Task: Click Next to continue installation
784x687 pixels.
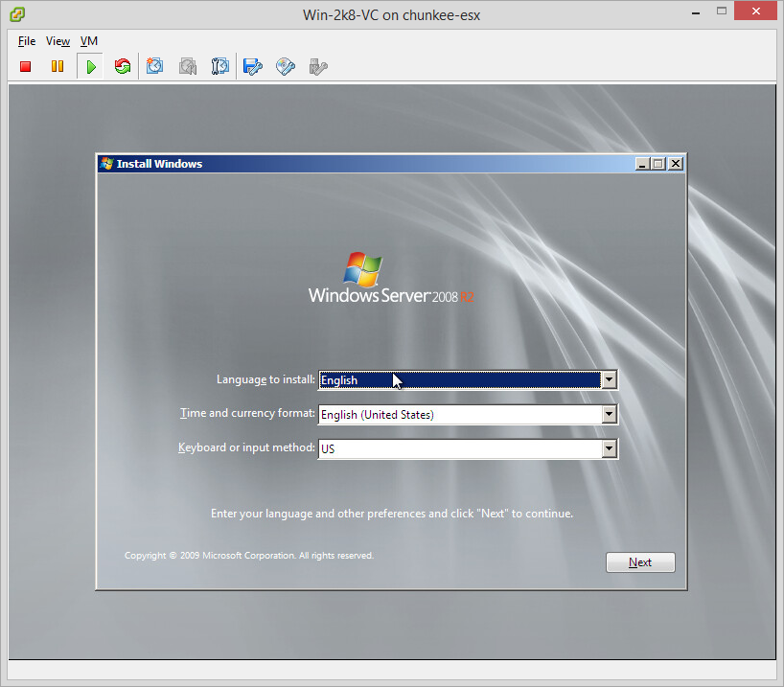Action: click(640, 562)
